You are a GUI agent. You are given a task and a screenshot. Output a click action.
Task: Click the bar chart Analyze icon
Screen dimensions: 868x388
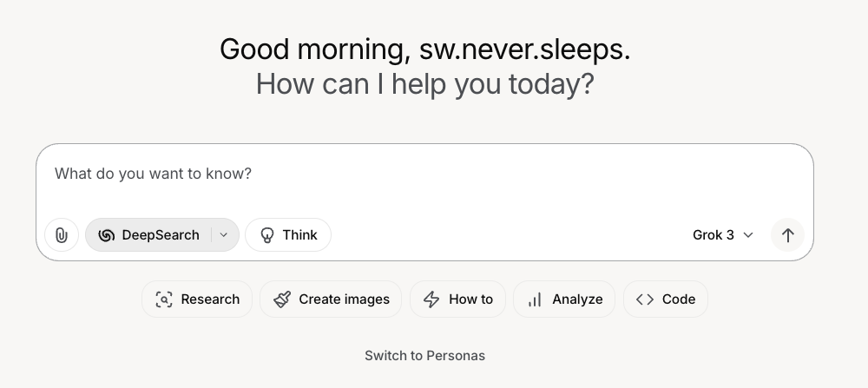tap(535, 299)
